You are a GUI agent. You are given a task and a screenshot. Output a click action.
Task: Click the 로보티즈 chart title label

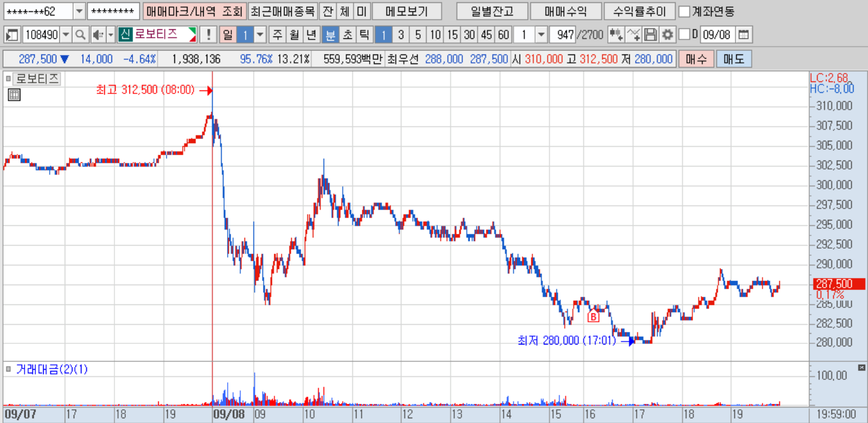[37, 79]
